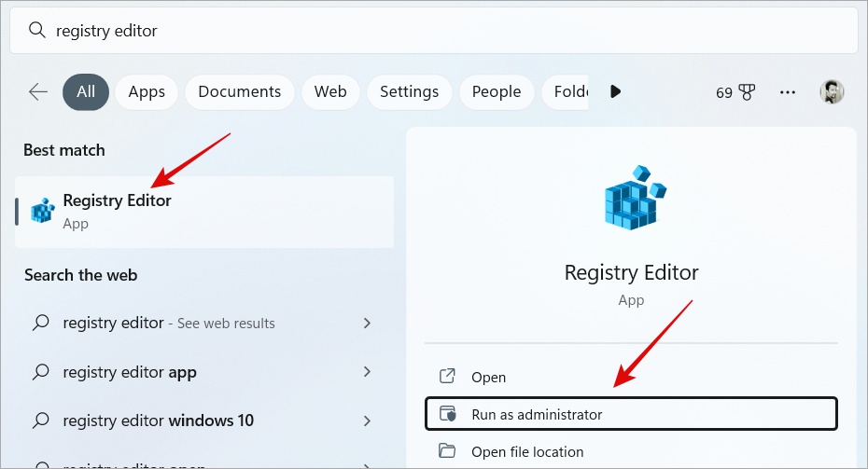Click the search box containing 'registry editor'
Image resolution: width=868 pixels, height=469 pixels.
coord(433,31)
